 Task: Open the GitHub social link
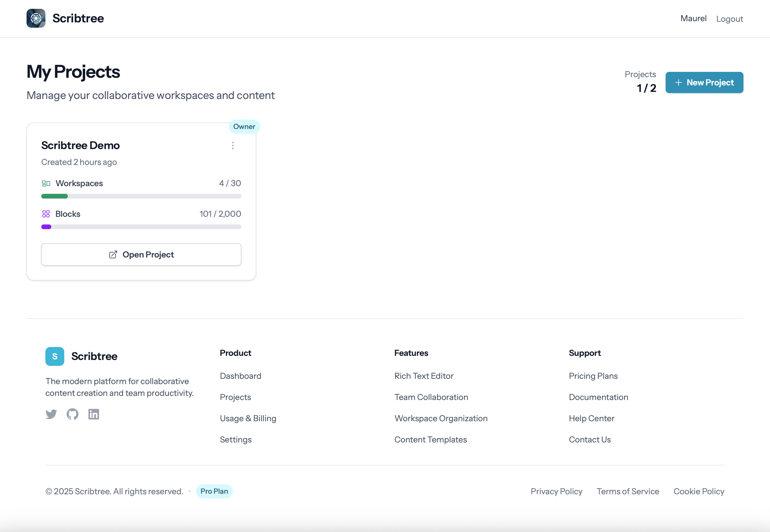(72, 414)
